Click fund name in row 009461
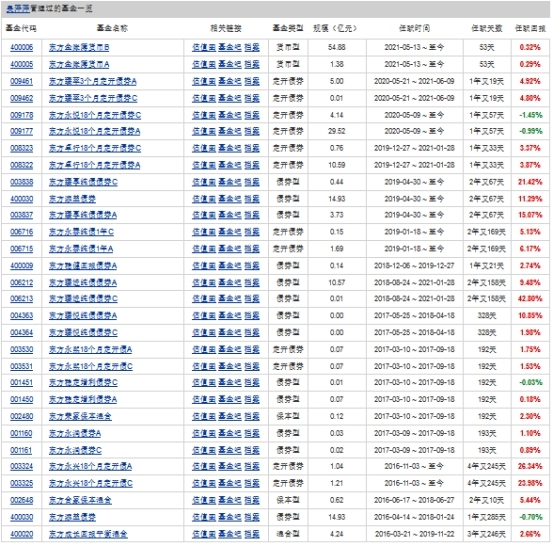Screen dimensions: 554x546 pos(93,81)
